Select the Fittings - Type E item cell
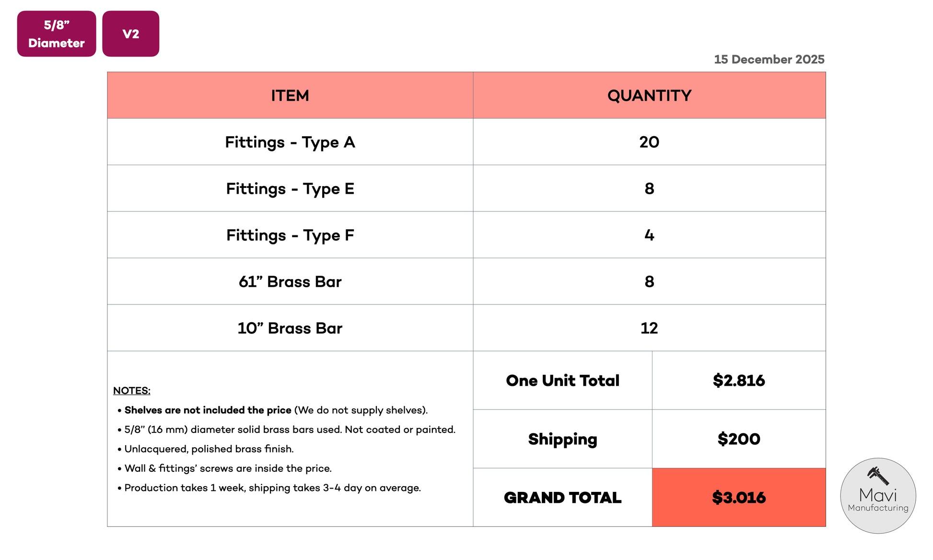933x560 pixels. pyautogui.click(x=290, y=188)
